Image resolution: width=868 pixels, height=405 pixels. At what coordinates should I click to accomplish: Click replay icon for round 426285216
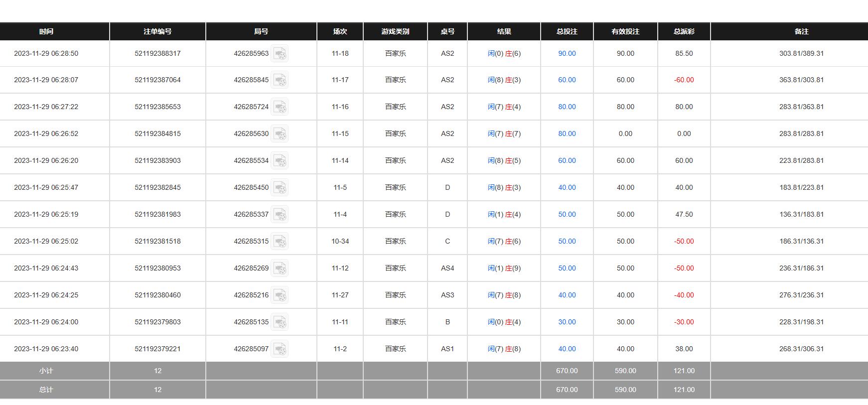point(280,295)
